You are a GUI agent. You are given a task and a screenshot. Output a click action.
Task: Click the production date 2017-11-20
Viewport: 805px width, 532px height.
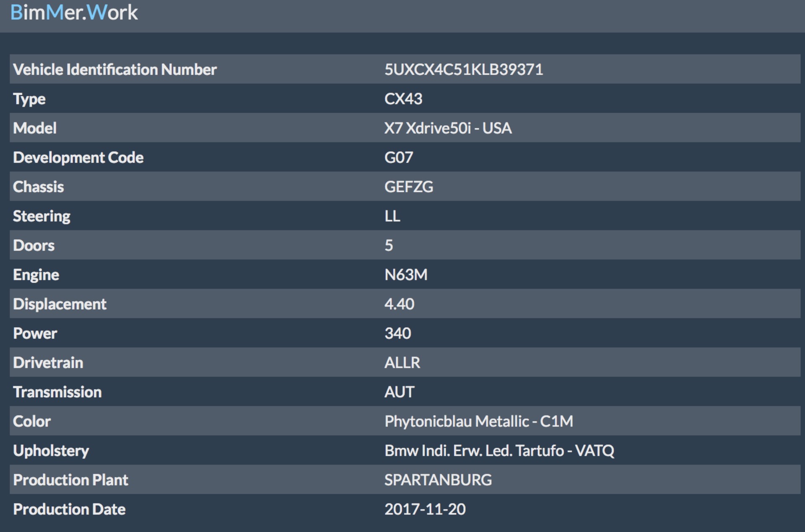click(425, 509)
